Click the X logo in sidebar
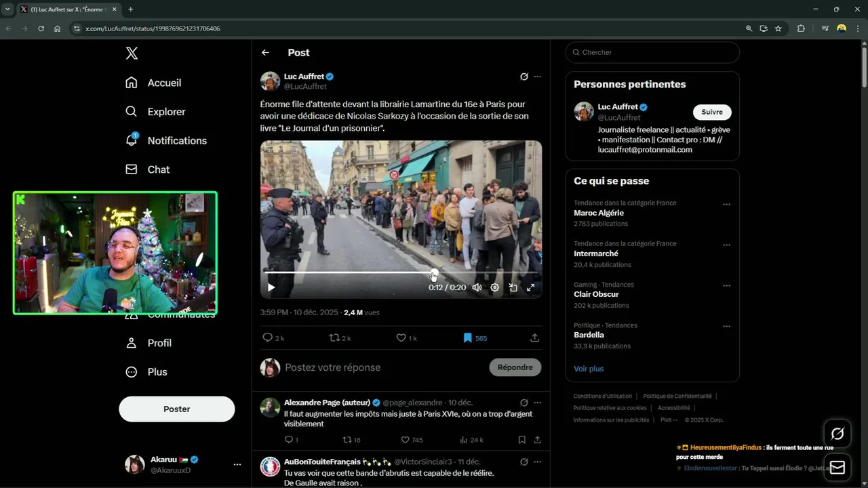 [132, 54]
